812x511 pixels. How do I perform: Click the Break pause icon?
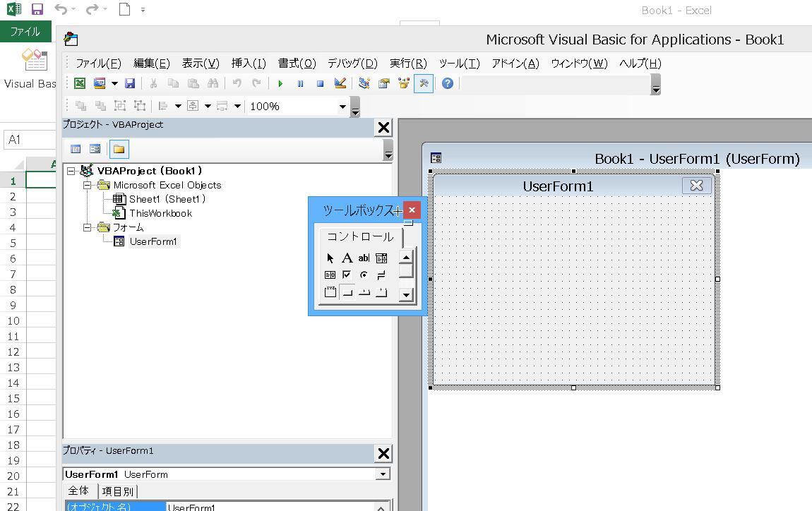tap(300, 83)
